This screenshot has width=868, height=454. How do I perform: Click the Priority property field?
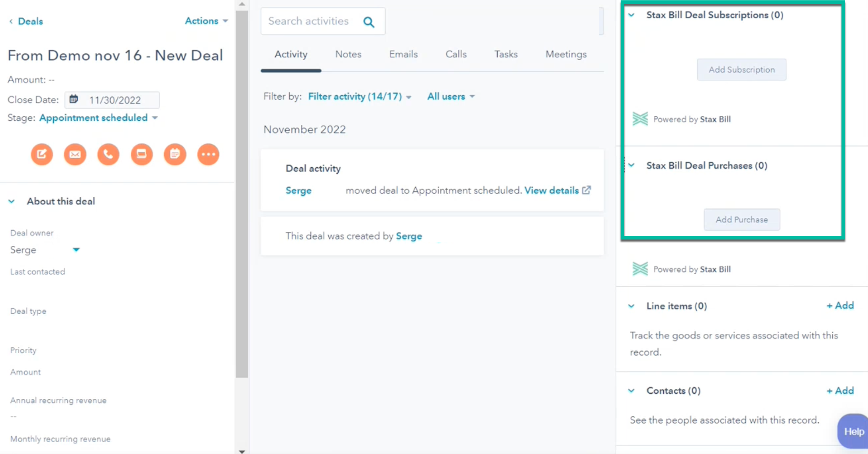coord(23,350)
